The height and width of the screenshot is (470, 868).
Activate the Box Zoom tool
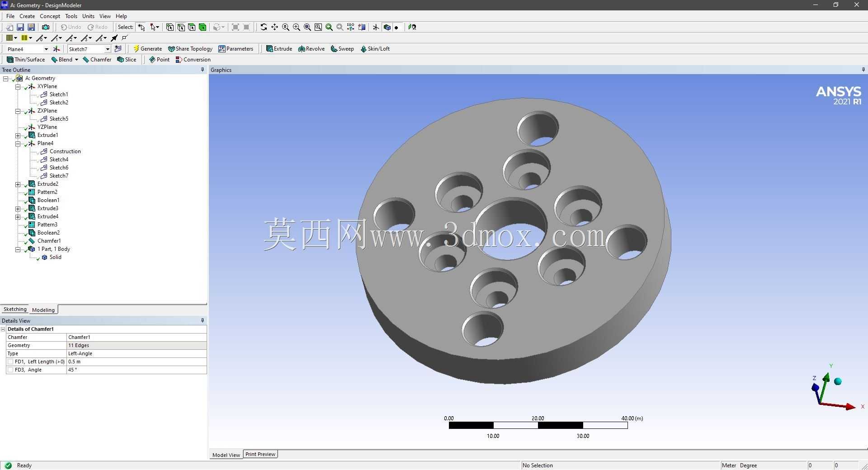point(296,27)
